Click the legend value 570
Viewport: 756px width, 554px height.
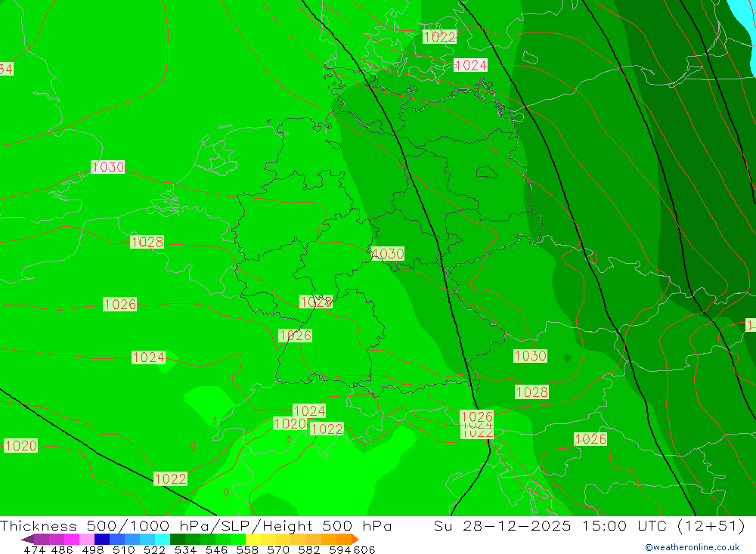click(x=278, y=550)
